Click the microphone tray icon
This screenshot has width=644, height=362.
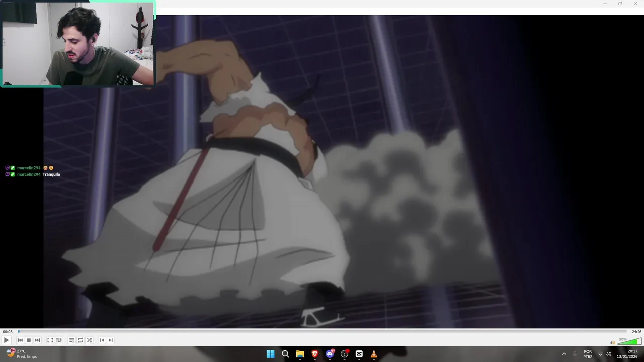pos(575,354)
